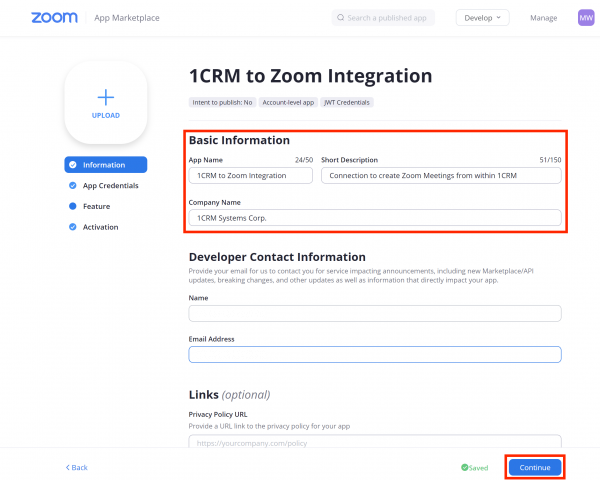
Task: Select the Feature sidebar tab
Action: 96,206
